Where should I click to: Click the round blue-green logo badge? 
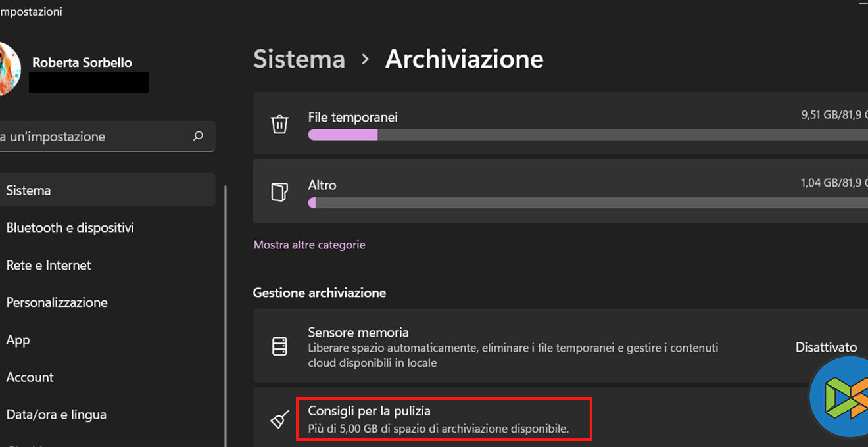[x=841, y=396]
